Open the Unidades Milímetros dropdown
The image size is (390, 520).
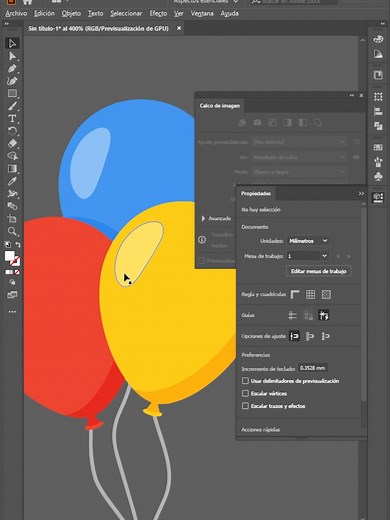[x=308, y=241]
